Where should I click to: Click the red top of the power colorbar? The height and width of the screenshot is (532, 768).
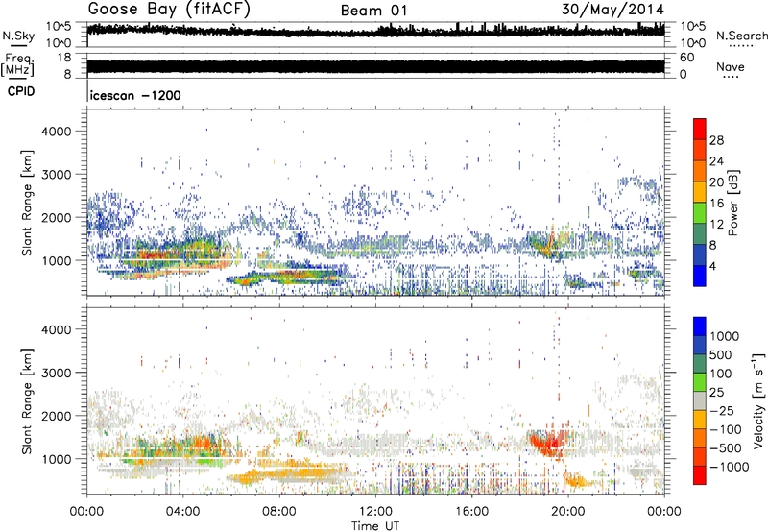700,129
